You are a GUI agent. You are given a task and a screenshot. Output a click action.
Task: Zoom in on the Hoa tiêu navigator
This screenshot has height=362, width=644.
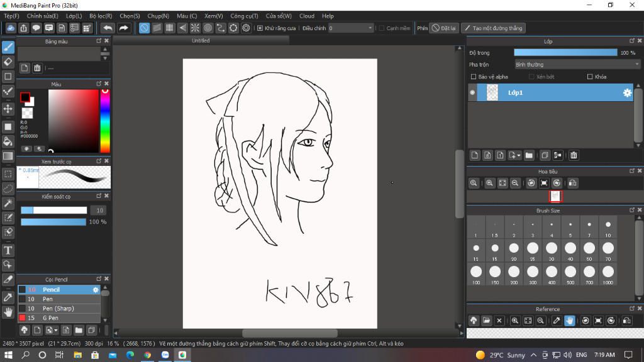click(x=489, y=183)
